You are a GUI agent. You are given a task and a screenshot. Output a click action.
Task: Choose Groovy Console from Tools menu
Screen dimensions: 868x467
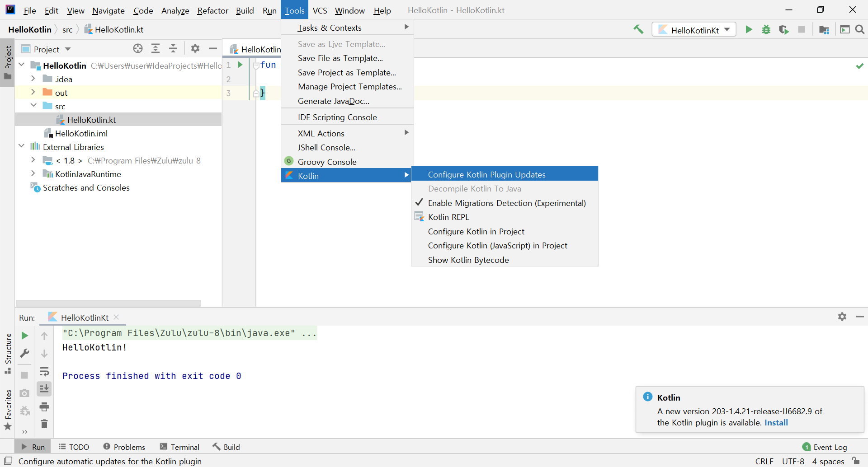click(347, 162)
